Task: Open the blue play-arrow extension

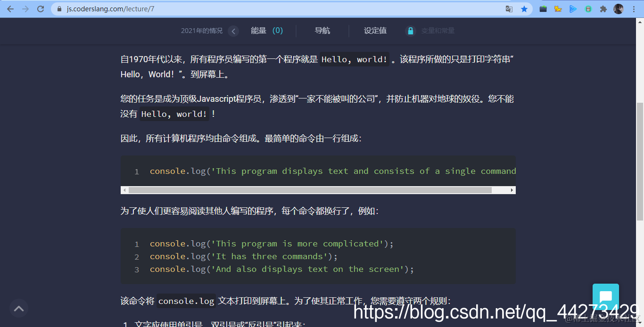Action: pos(573,9)
